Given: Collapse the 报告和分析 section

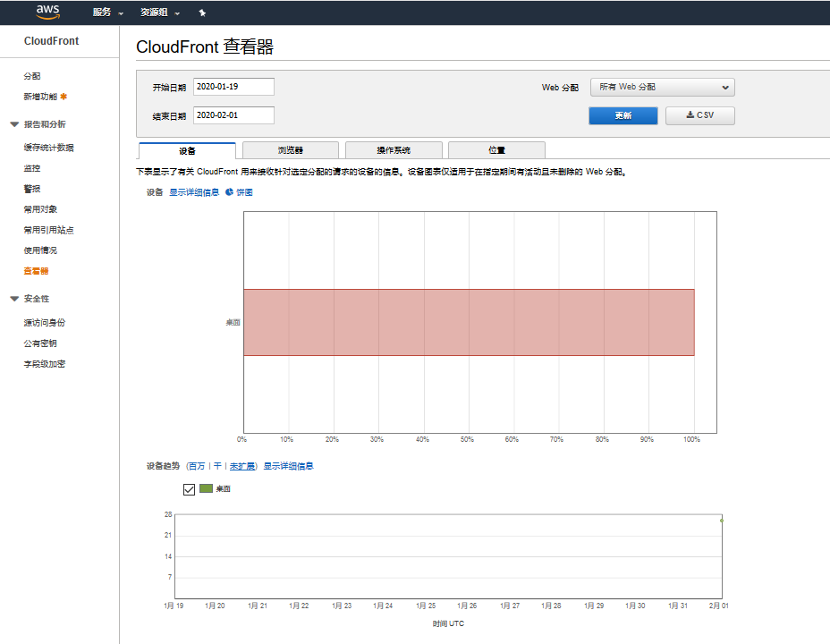Looking at the screenshot, I should point(14,124).
